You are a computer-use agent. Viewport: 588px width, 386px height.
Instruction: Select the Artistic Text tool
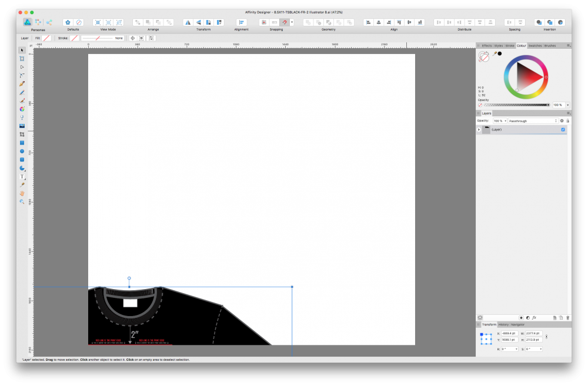(x=22, y=176)
